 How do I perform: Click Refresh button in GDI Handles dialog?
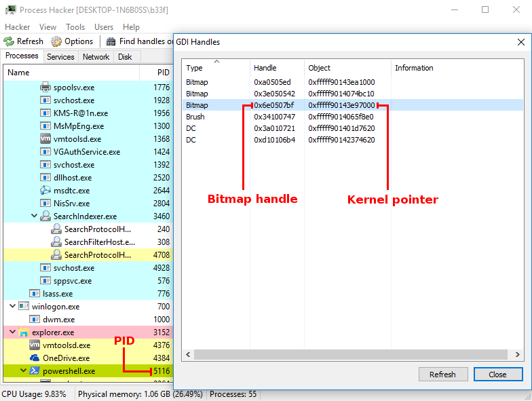tap(443, 375)
